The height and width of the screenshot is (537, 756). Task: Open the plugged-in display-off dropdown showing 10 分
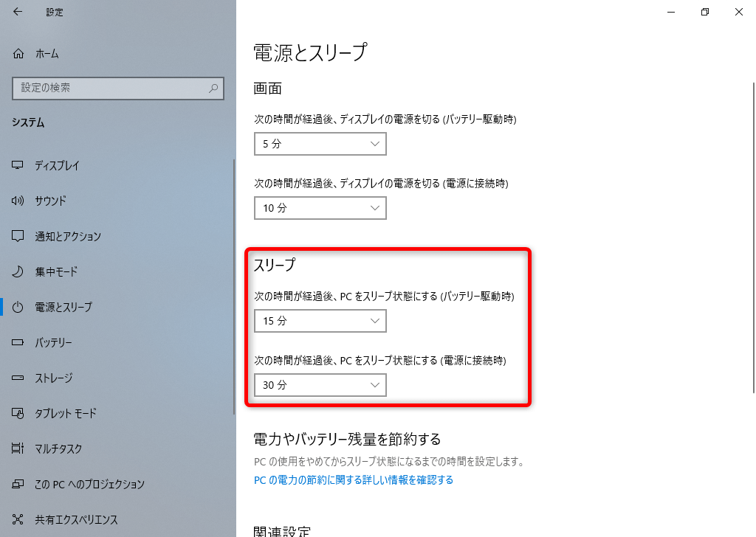[320, 208]
